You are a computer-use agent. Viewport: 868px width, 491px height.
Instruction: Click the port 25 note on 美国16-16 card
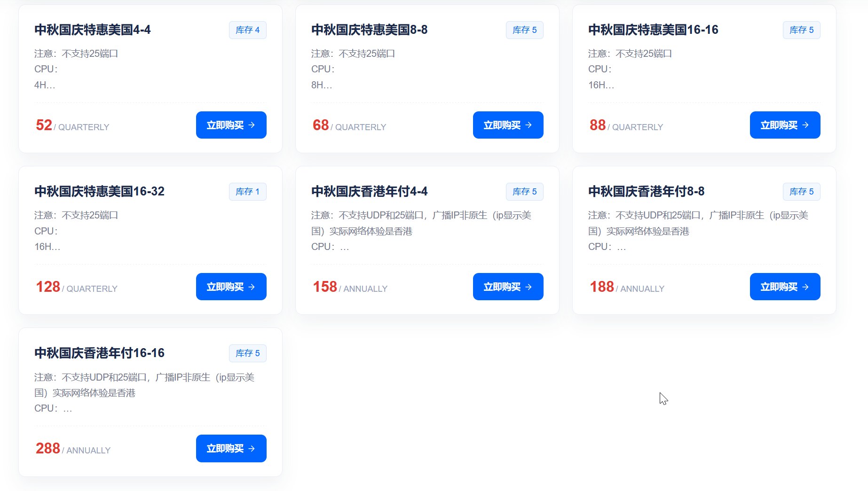[630, 54]
